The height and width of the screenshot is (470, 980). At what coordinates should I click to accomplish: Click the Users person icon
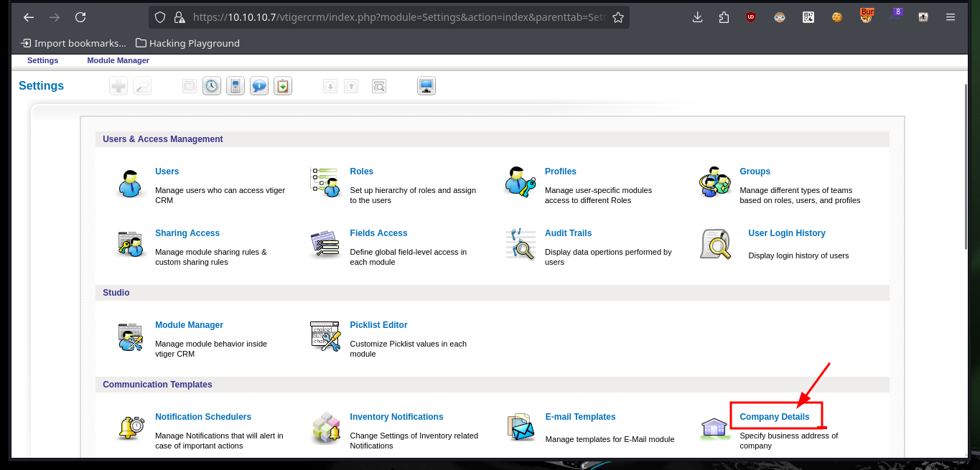click(132, 184)
